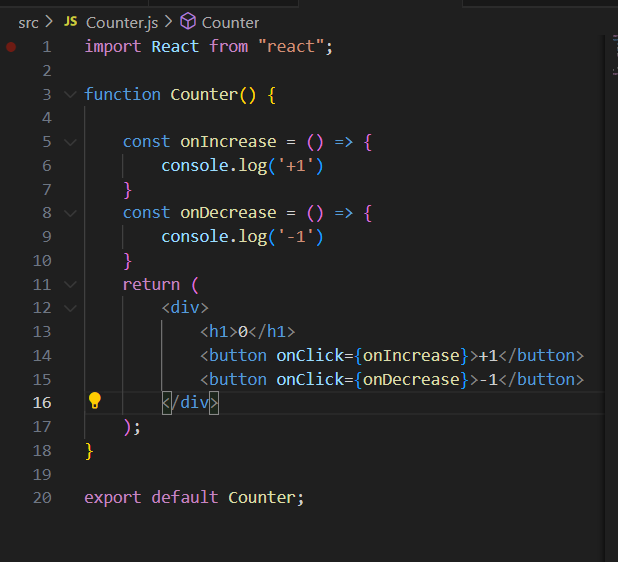Screen dimensions: 618x562
Task: Collapse the Counter function fold arrow on line 3
Action: pyautogui.click(x=70, y=94)
